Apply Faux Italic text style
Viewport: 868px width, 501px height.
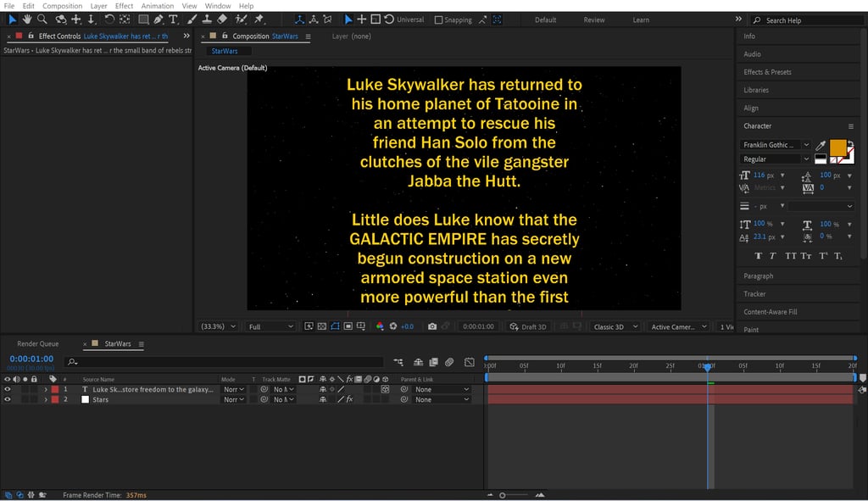tap(773, 256)
